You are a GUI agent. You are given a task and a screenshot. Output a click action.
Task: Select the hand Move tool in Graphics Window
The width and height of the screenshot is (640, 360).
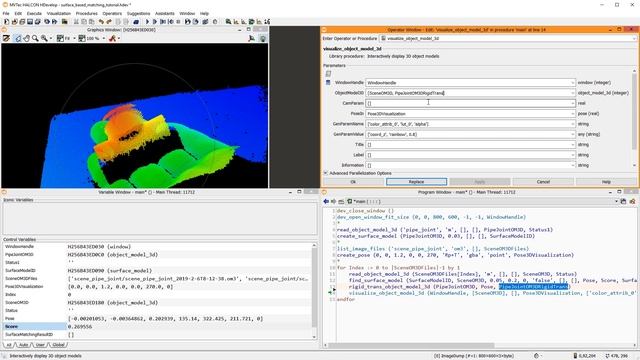coord(27,38)
